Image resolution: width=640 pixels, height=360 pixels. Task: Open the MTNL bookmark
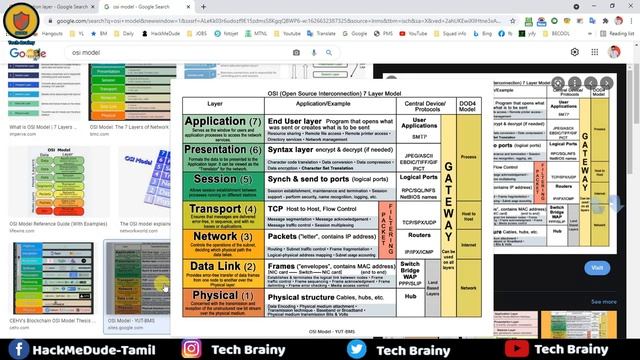[256, 33]
